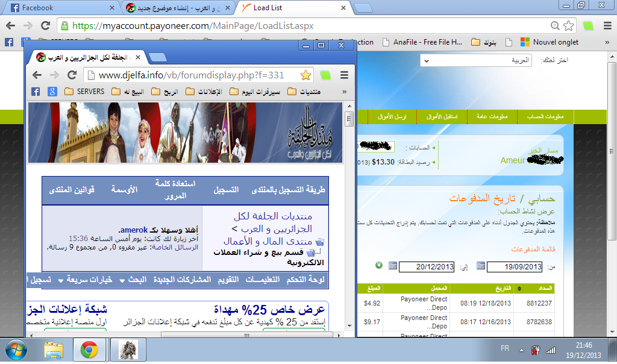Viewport: 617px width, 364px height.
Task: Open the Google bookmark in the djelfa window
Action: pyautogui.click(x=52, y=92)
